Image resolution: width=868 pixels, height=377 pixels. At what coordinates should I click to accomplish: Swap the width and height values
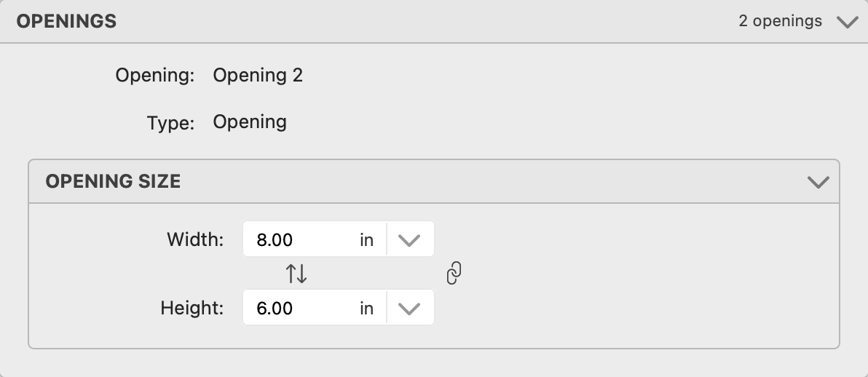296,274
